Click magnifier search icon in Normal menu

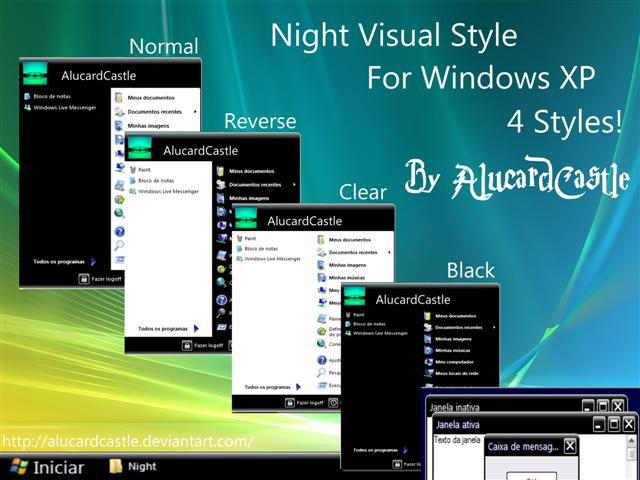pos(119,245)
